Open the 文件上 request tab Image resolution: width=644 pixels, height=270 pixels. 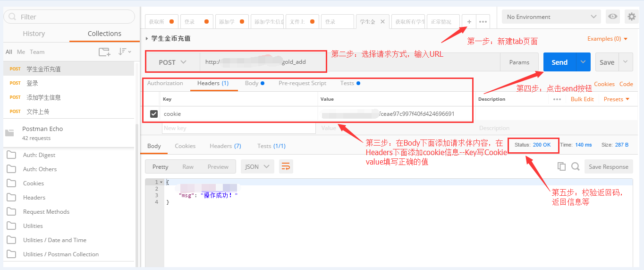click(x=302, y=22)
